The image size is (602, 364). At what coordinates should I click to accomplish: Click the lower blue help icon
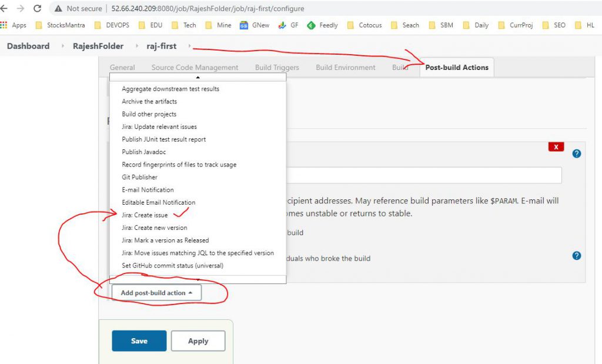point(576,256)
